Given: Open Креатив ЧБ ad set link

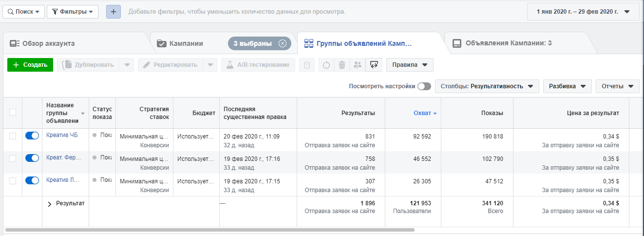Looking at the screenshot, I should [x=62, y=135].
